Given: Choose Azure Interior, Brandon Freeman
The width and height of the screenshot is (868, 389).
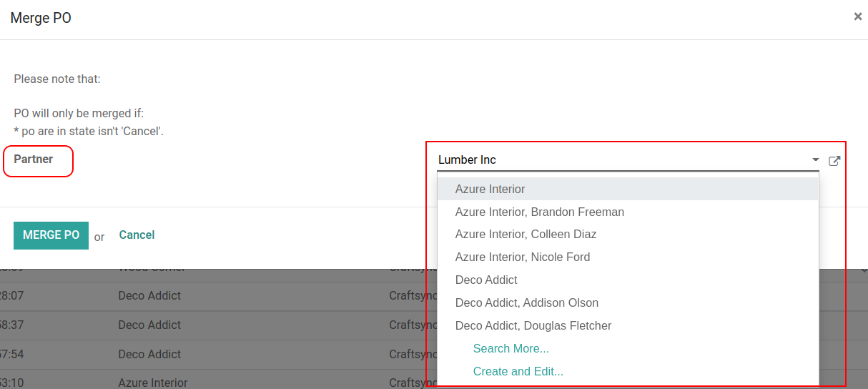Looking at the screenshot, I should click(x=540, y=212).
